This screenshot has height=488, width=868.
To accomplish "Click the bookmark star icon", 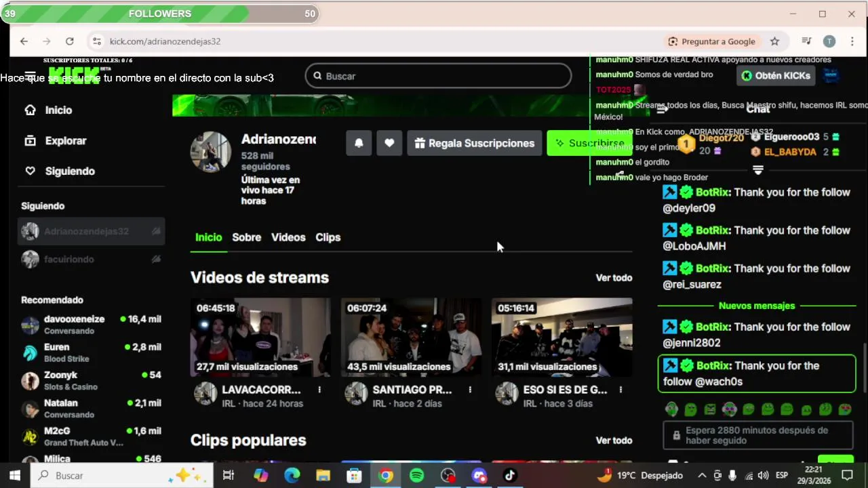I will 774,41.
